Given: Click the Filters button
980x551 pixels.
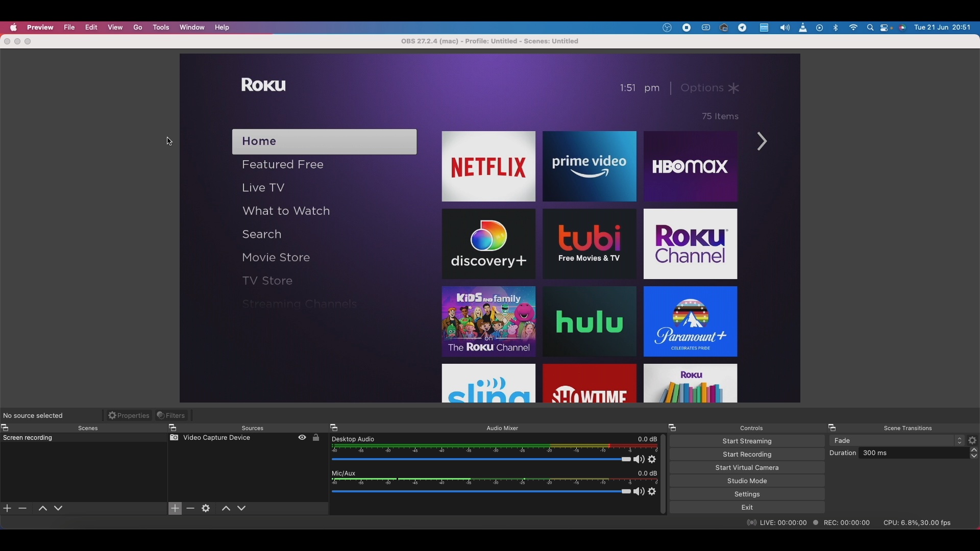Looking at the screenshot, I should click(x=171, y=416).
